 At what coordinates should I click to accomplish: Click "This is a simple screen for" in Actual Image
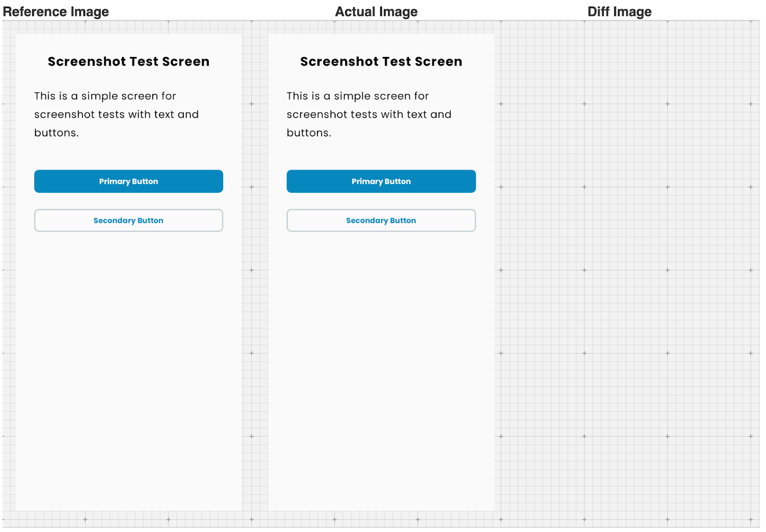[358, 96]
